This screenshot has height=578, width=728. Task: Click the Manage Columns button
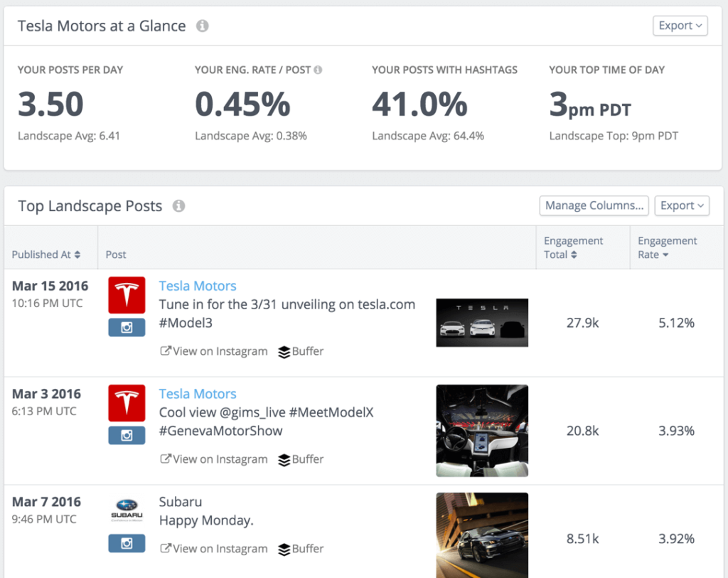point(594,205)
